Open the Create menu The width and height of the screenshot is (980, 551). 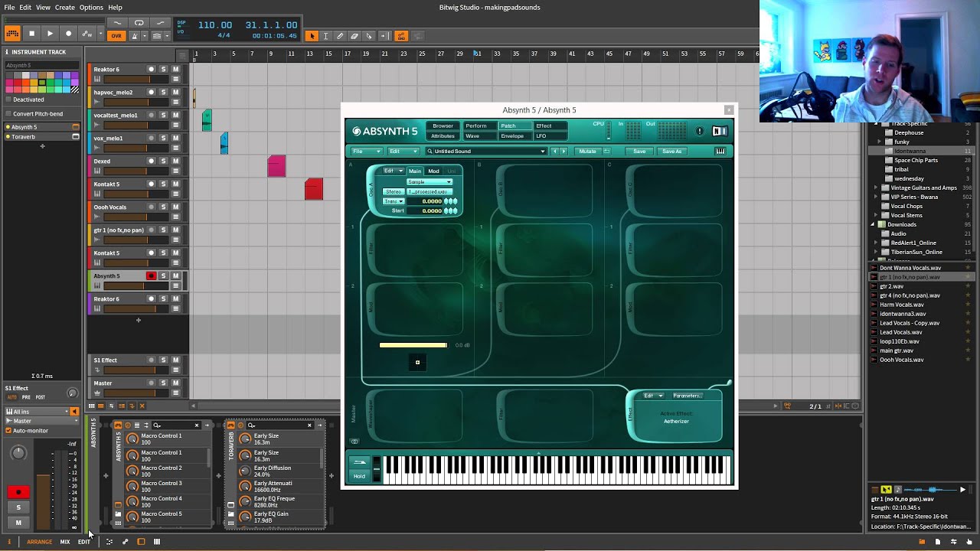coord(65,7)
